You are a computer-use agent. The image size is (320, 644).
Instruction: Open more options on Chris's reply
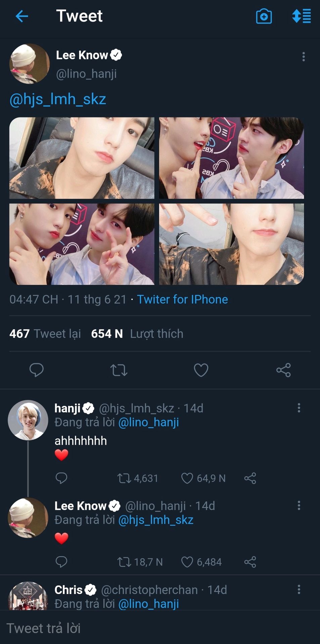click(x=299, y=590)
